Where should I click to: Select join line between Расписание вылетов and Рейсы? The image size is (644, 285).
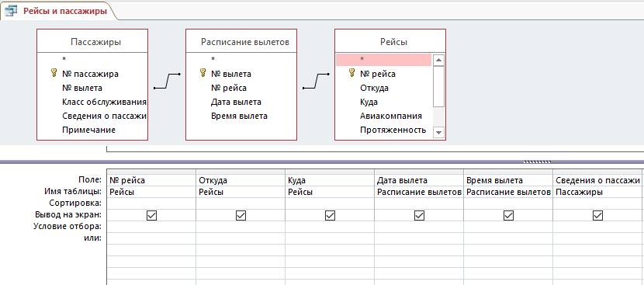point(317,81)
